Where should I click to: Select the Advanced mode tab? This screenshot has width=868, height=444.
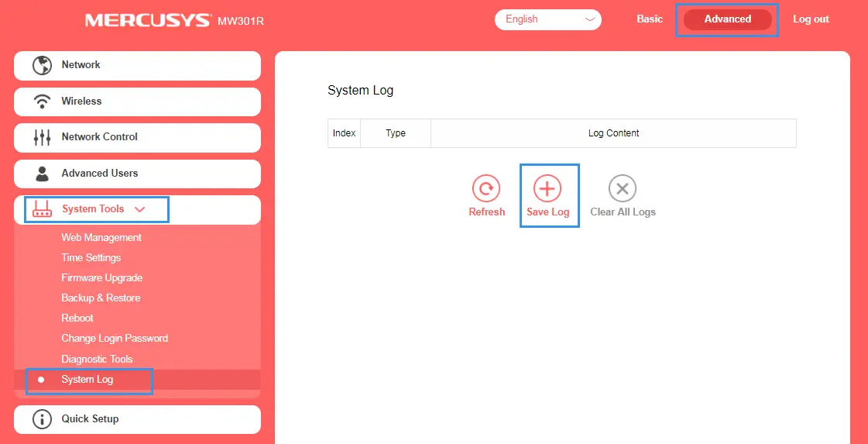click(727, 19)
